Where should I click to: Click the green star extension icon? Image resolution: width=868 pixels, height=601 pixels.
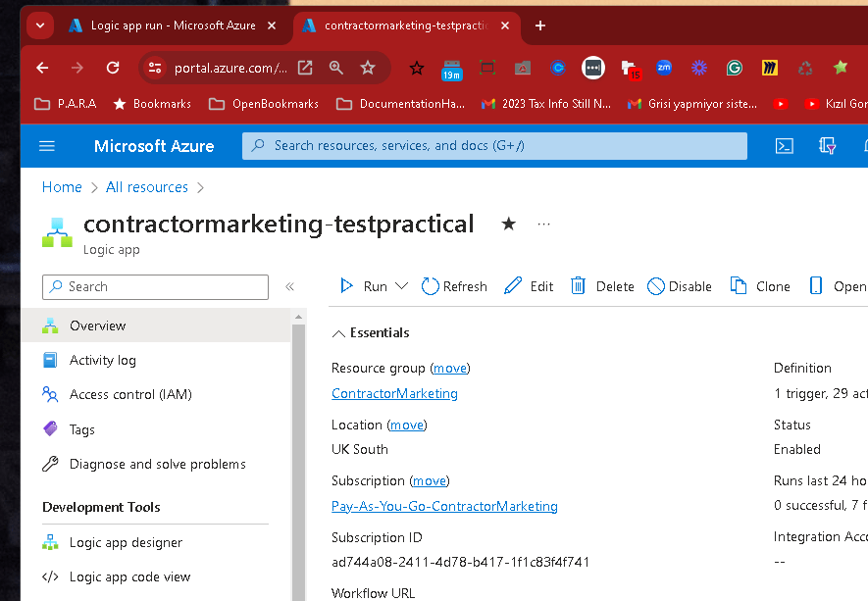841,68
